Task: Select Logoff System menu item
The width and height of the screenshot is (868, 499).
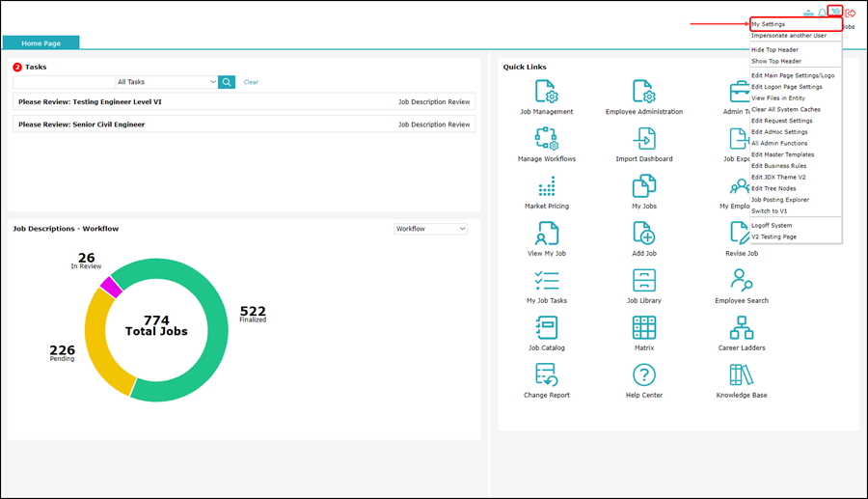Action: [772, 226]
